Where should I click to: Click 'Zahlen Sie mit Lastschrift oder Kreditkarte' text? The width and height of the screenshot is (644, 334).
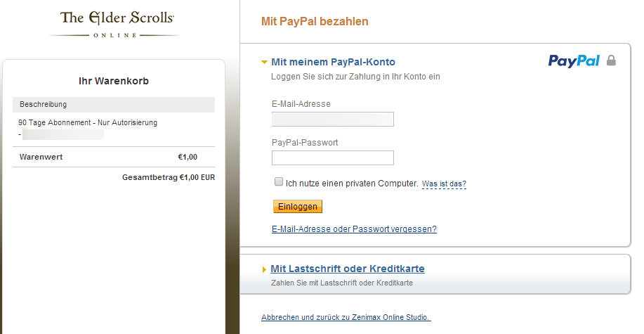point(342,283)
